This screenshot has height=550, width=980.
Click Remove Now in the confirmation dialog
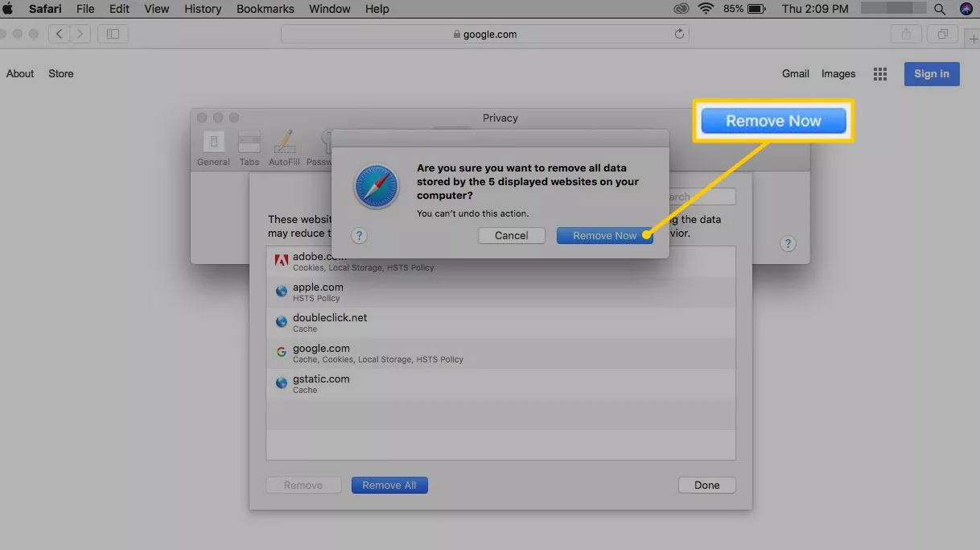603,236
